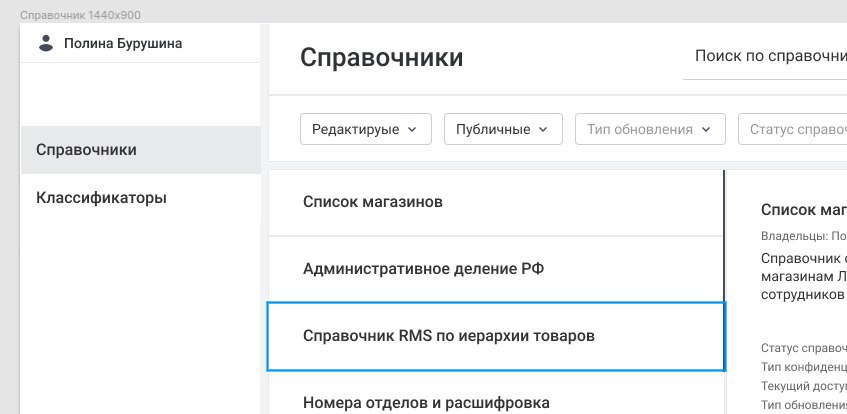Screen dimensions: 847x414
Task: Select Справочники in the sidebar
Action: [140, 150]
